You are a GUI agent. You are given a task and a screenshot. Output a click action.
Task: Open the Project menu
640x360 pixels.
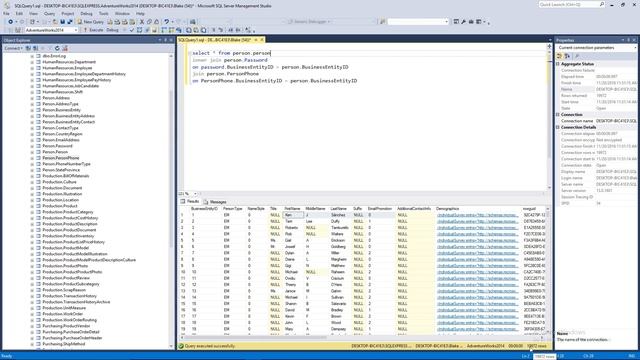pos(68,13)
